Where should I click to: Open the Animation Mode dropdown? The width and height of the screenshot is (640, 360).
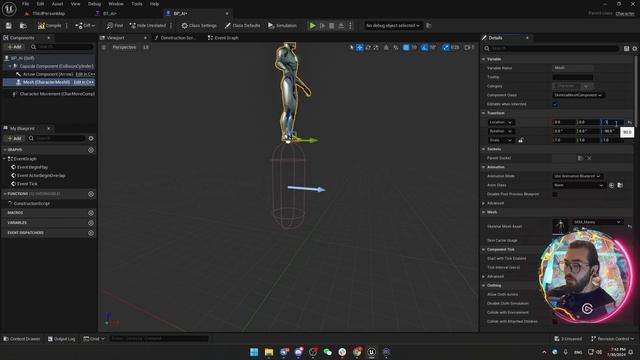(x=577, y=176)
